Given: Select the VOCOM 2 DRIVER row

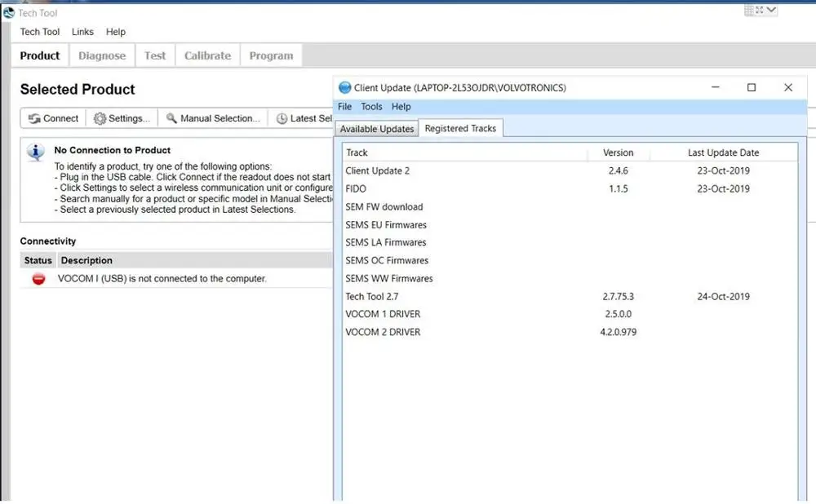Looking at the screenshot, I should [x=383, y=332].
